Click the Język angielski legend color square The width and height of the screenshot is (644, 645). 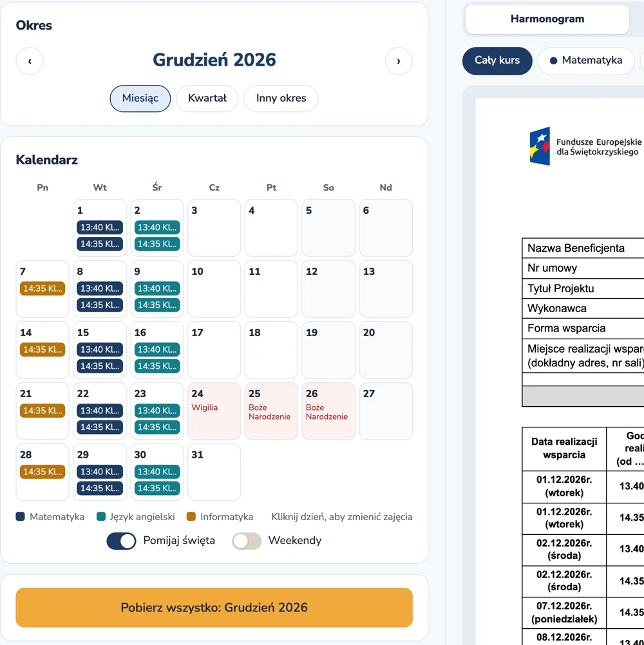coord(101,517)
